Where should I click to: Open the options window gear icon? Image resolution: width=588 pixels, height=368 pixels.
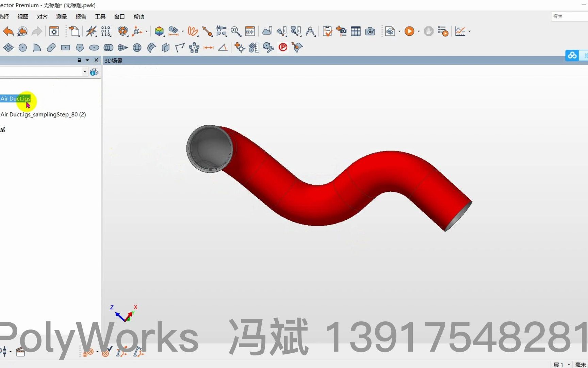point(54,31)
